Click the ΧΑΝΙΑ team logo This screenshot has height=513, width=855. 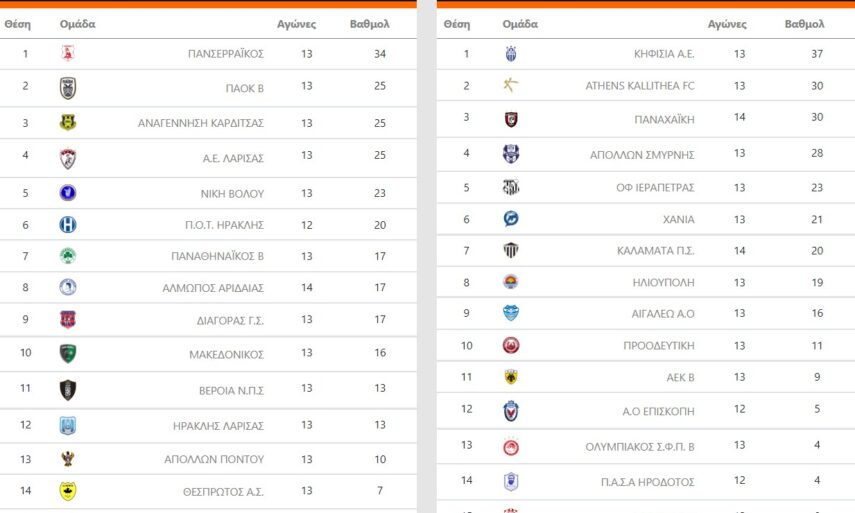click(511, 219)
